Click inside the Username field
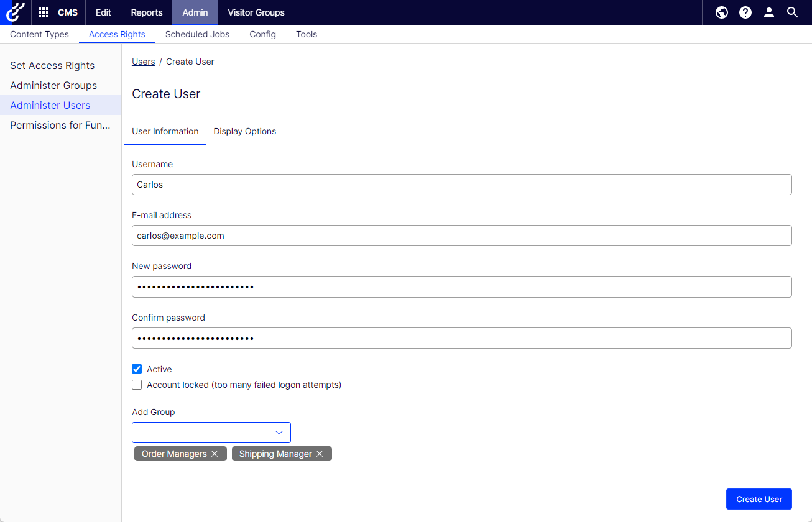The width and height of the screenshot is (812, 522). coord(461,184)
